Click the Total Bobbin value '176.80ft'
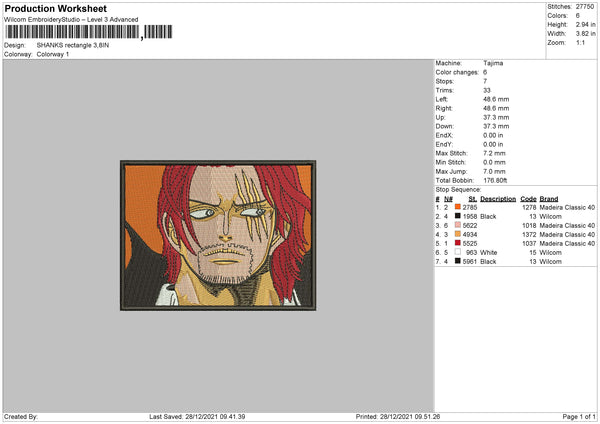Image resolution: width=600 pixels, height=424 pixels. pyautogui.click(x=496, y=180)
